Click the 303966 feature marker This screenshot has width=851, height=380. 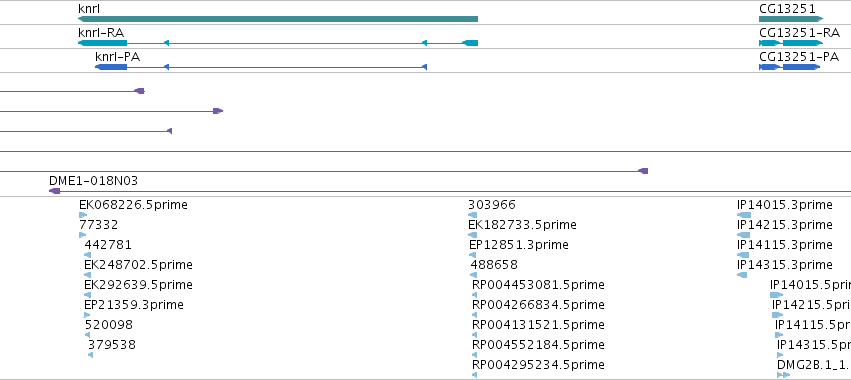click(472, 215)
